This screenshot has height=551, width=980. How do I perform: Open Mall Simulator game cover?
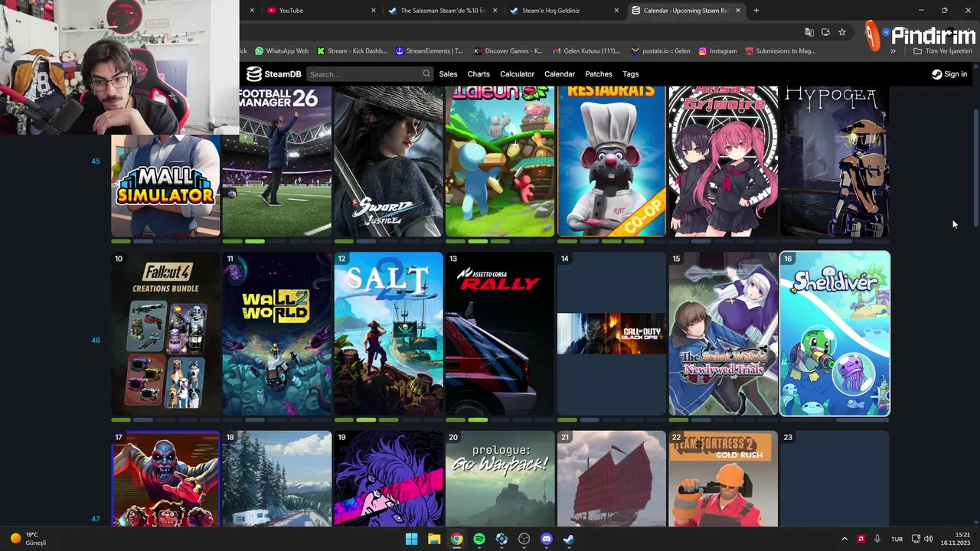point(165,186)
